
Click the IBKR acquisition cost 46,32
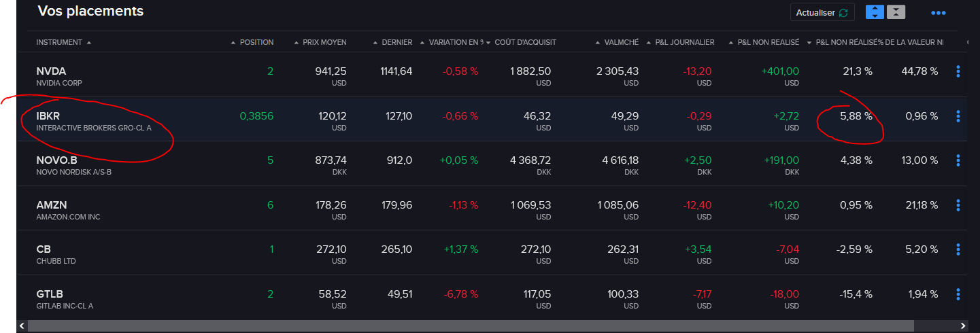click(x=537, y=116)
